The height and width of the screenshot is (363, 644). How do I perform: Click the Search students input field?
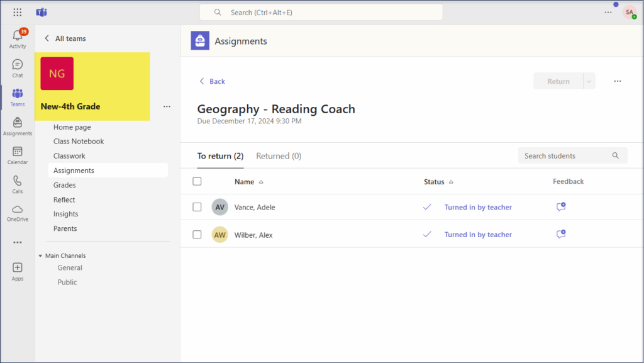[566, 156]
